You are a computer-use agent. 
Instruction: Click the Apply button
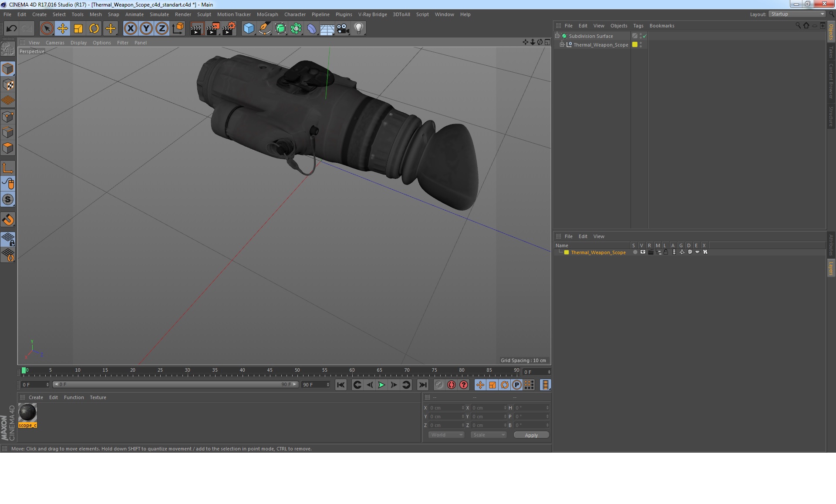click(x=531, y=435)
